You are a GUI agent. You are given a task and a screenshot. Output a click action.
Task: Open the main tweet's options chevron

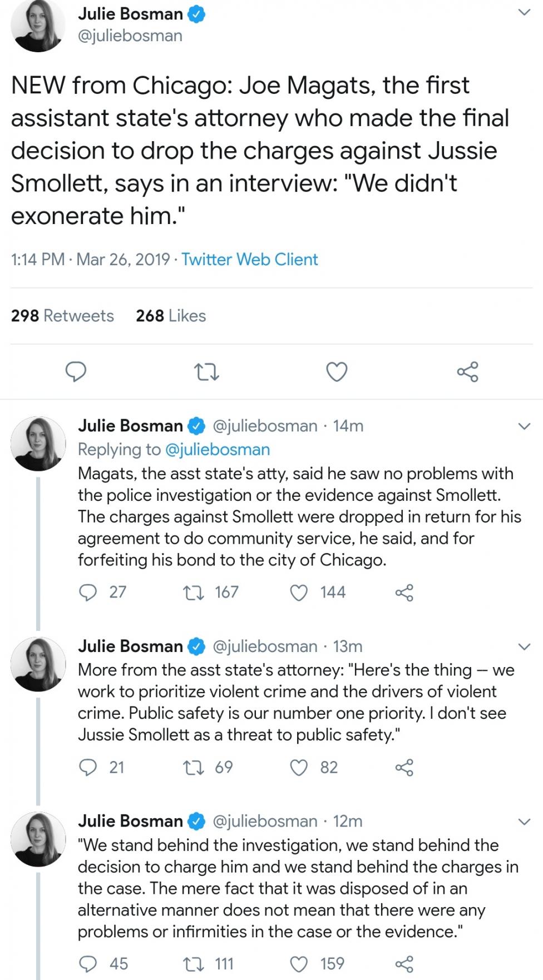[524, 13]
